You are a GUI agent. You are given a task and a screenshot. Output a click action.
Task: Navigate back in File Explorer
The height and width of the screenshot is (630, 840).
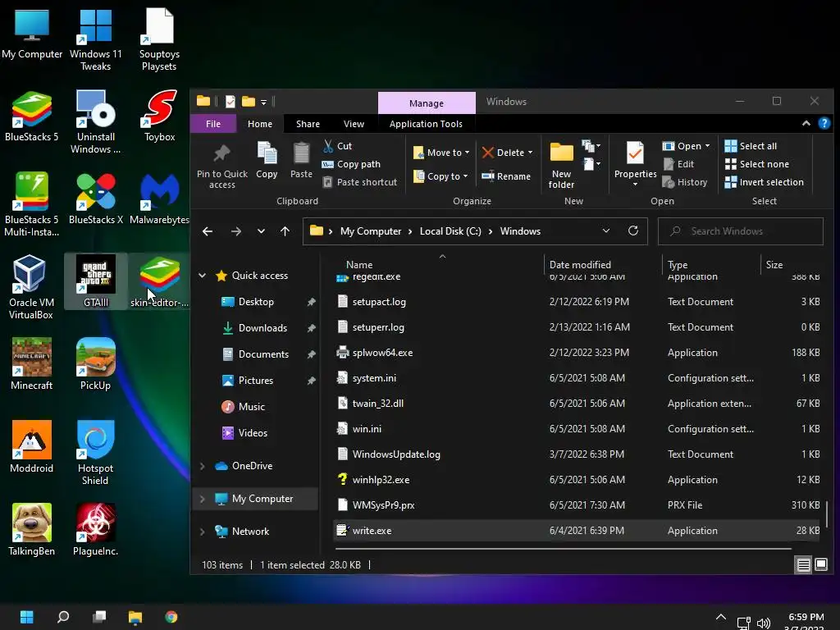coord(208,231)
